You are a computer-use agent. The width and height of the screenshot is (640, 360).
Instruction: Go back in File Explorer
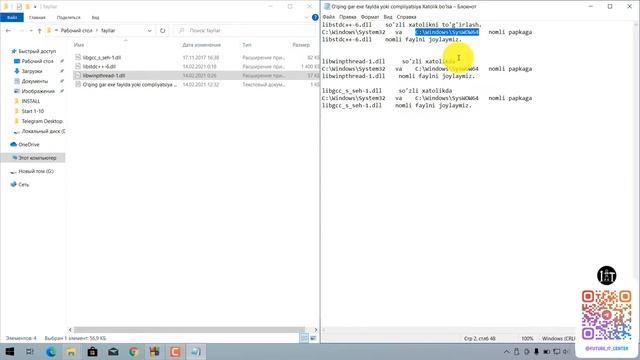click(8, 31)
